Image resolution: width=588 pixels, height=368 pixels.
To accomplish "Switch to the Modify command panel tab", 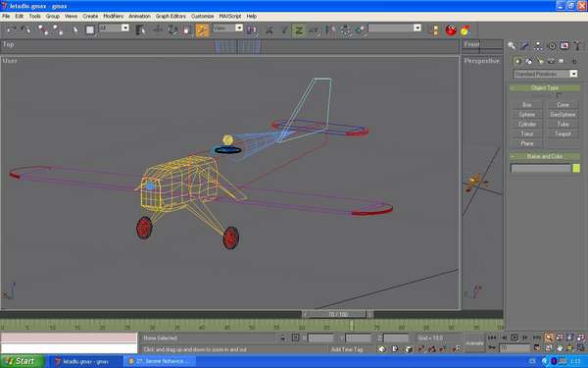I will click(524, 46).
